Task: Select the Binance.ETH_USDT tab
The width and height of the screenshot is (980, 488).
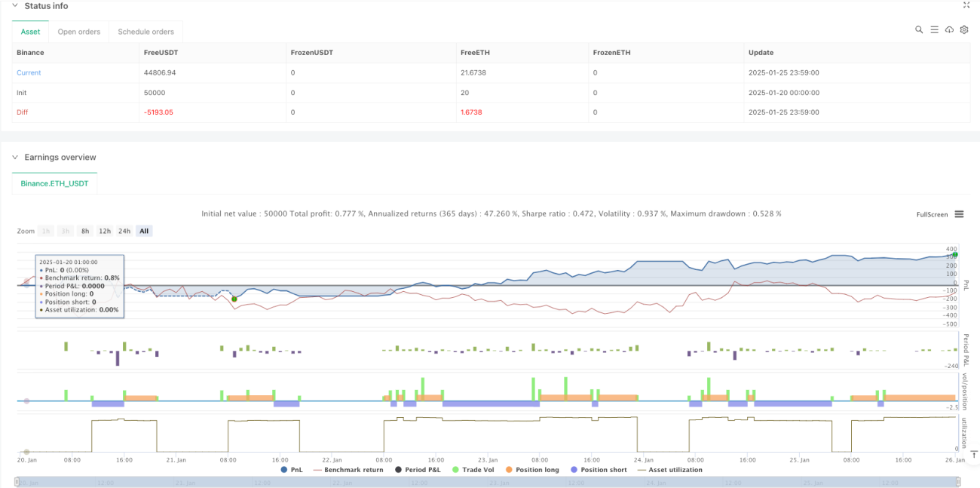Action: click(55, 183)
